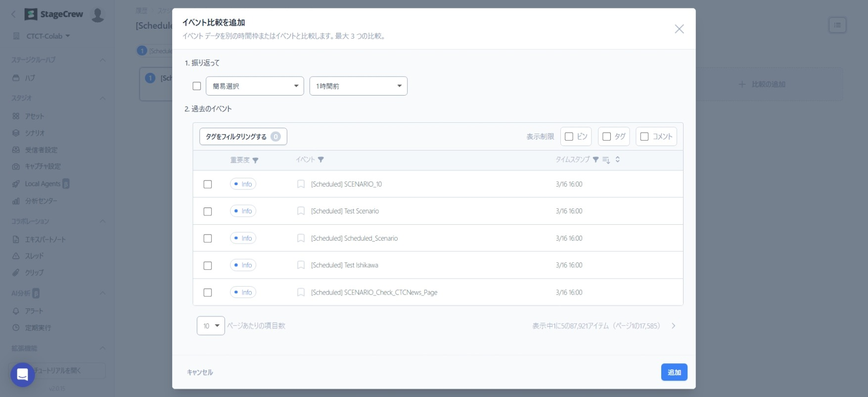
Task: Click the filter icon beside タイムスタンプ column
Action: coord(595,160)
